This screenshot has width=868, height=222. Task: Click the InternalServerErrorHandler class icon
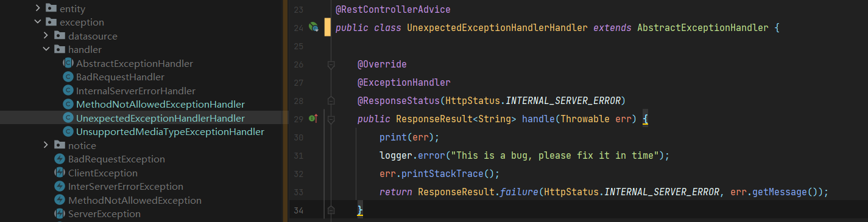click(x=68, y=91)
